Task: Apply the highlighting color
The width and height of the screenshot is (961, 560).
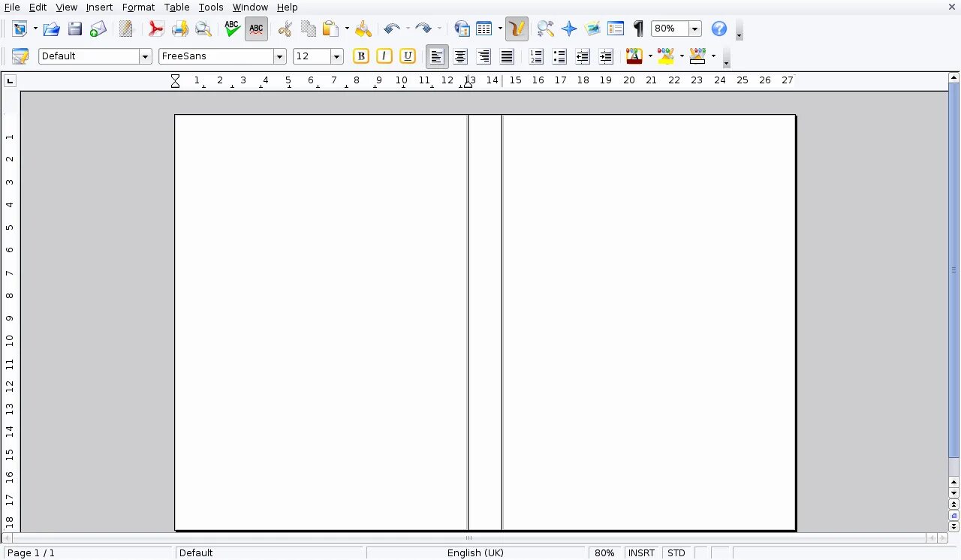Action: point(666,56)
